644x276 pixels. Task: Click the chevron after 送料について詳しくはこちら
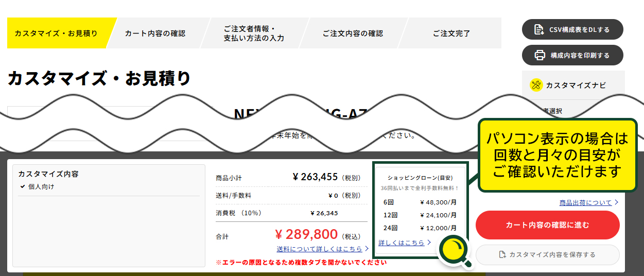(367, 249)
